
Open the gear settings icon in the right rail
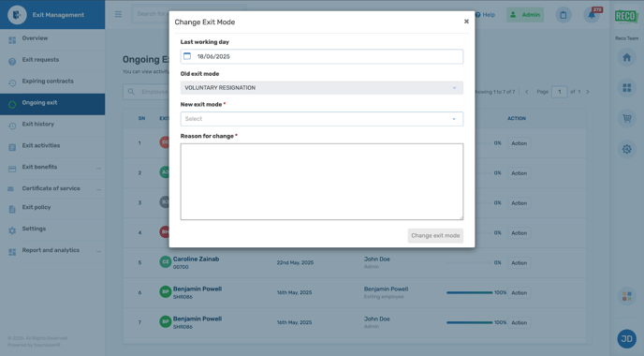(x=627, y=149)
